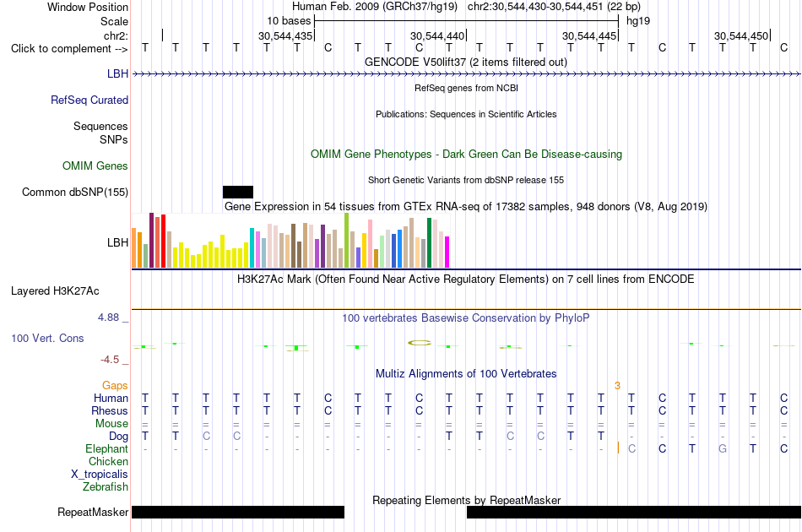Open the OMIM Gene Phenotypes track title

pyautogui.click(x=466, y=155)
